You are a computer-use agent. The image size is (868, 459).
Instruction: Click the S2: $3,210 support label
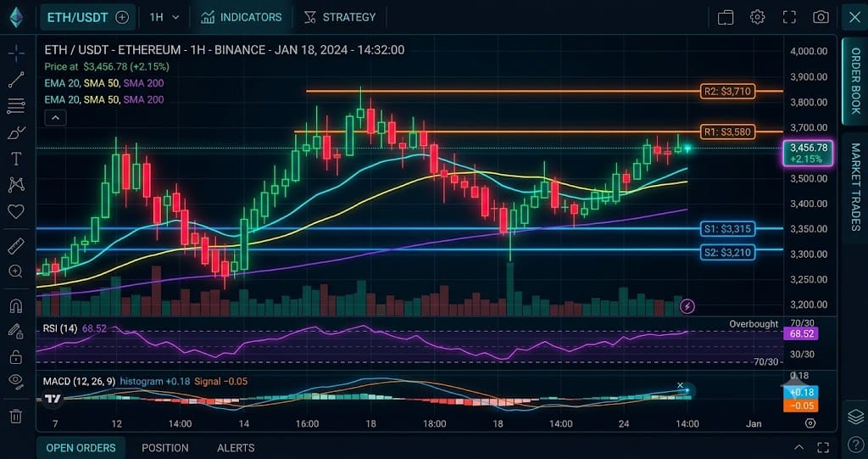point(728,253)
